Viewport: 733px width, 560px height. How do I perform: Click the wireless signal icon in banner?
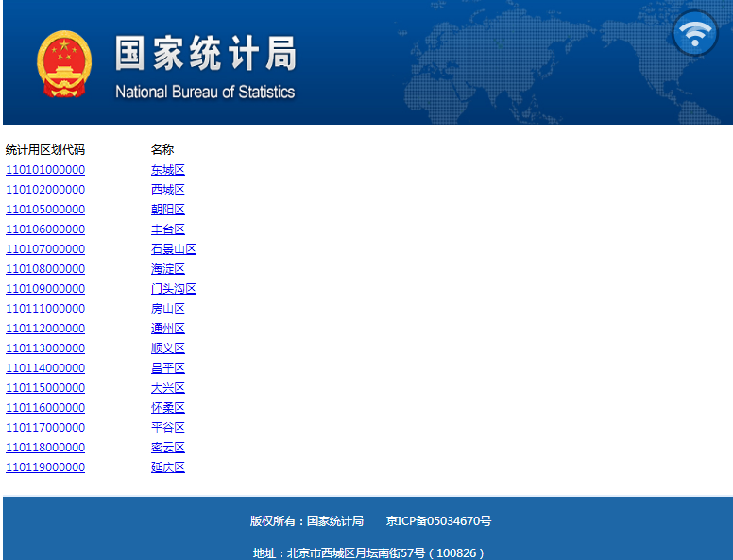[x=695, y=34]
